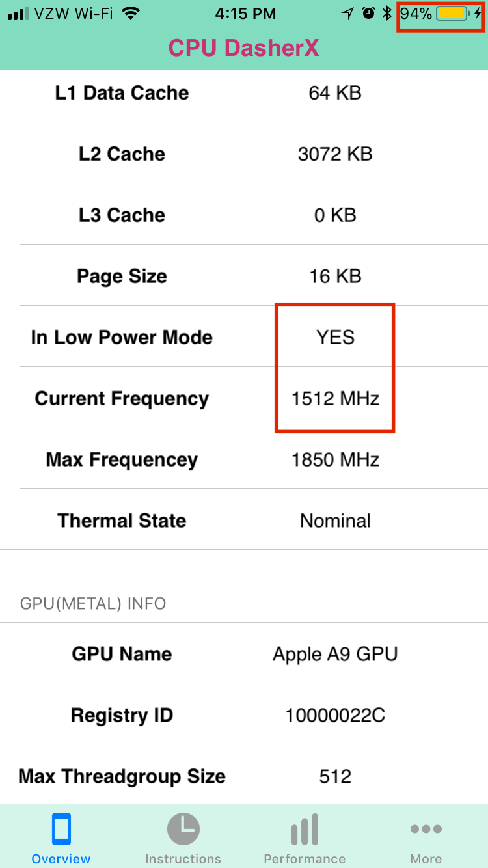The width and height of the screenshot is (488, 868).
Task: Select the GPU Name Apple A9 GPU row
Action: (x=244, y=653)
